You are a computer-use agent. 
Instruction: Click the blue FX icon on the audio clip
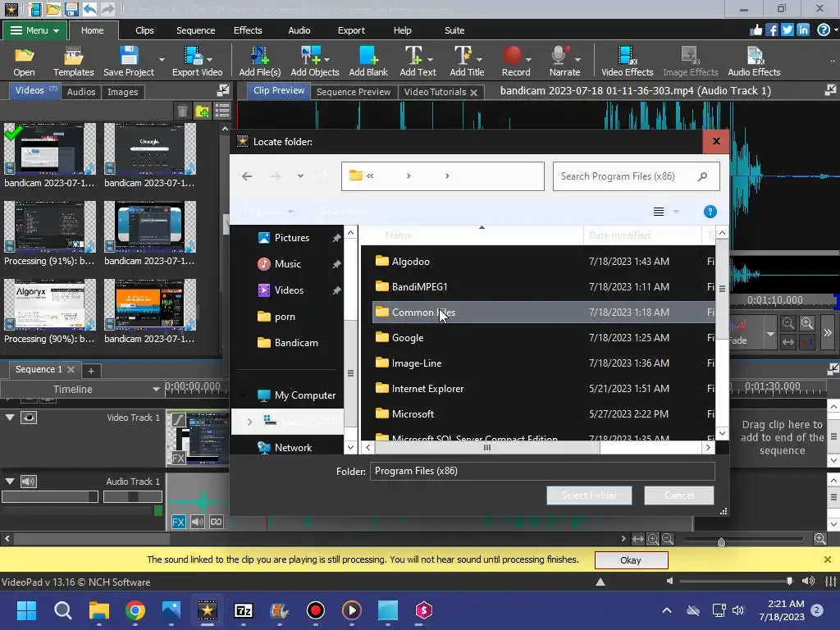click(x=178, y=522)
